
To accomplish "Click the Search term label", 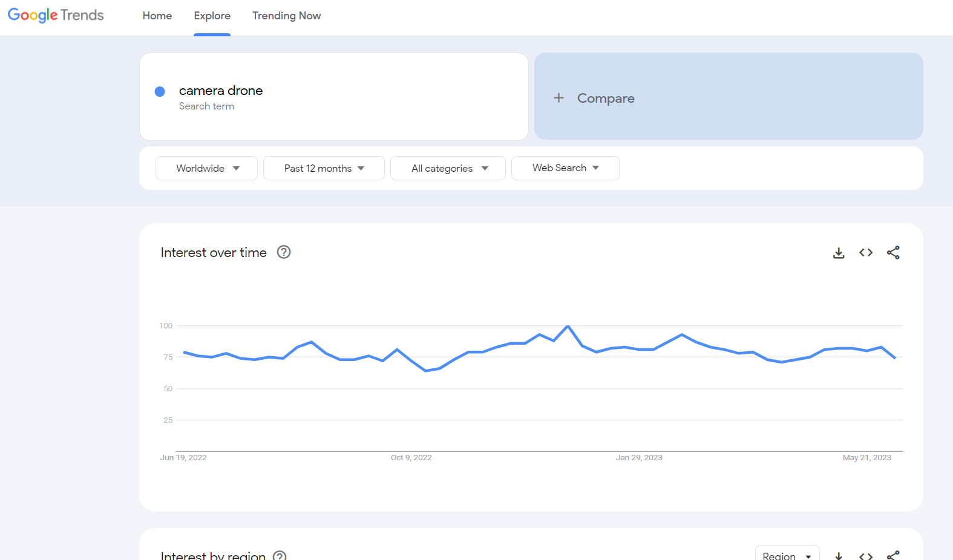I will coord(206,106).
